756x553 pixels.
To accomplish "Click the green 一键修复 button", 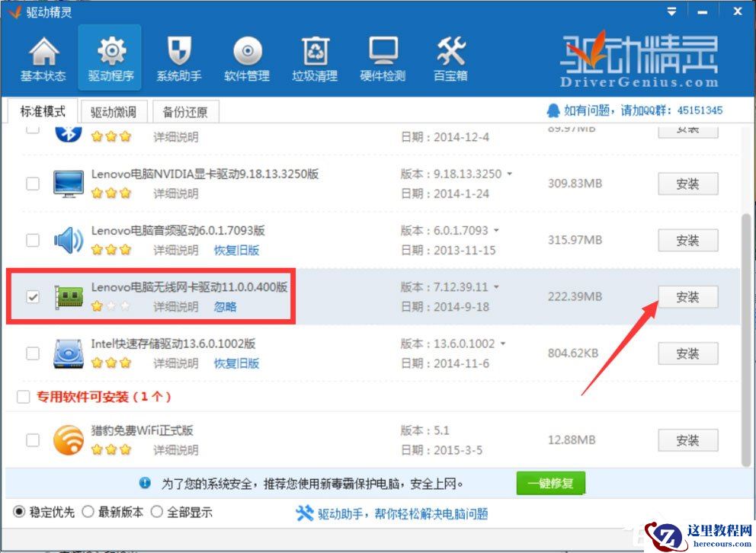I will coord(550,483).
